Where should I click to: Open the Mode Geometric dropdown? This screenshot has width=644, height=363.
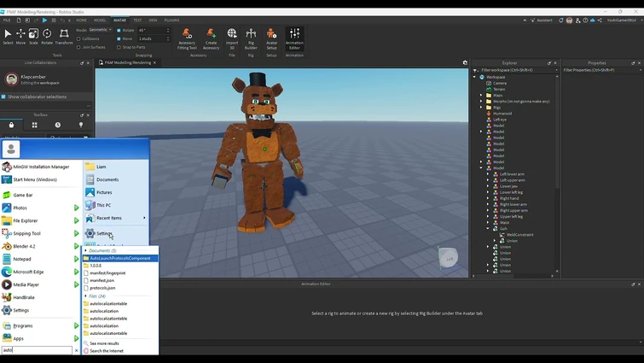(101, 30)
